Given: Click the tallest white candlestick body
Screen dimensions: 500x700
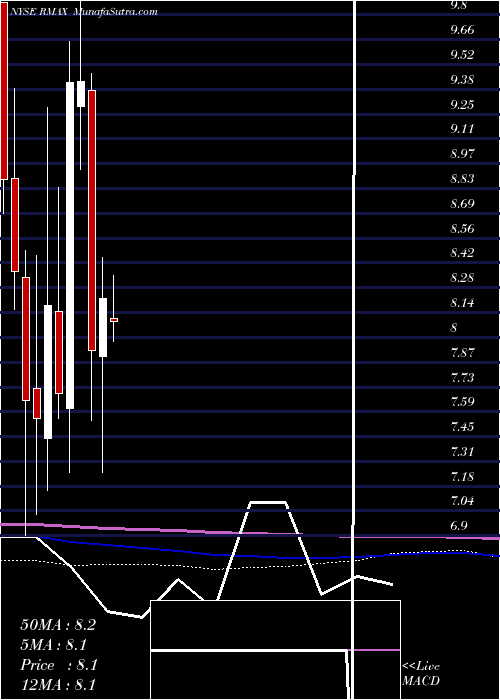Looking at the screenshot, I should click(70, 245).
